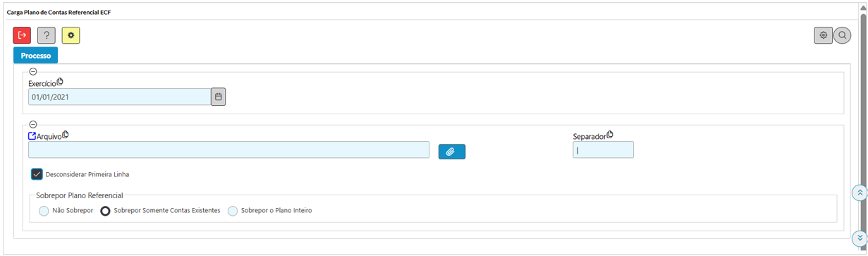Click the yellow gear settings icon

point(71,35)
